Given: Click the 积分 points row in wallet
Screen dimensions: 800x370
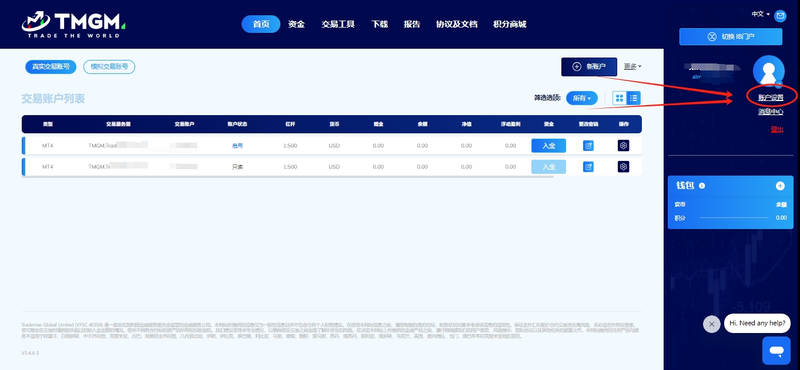Looking at the screenshot, I should pyautogui.click(x=731, y=217).
